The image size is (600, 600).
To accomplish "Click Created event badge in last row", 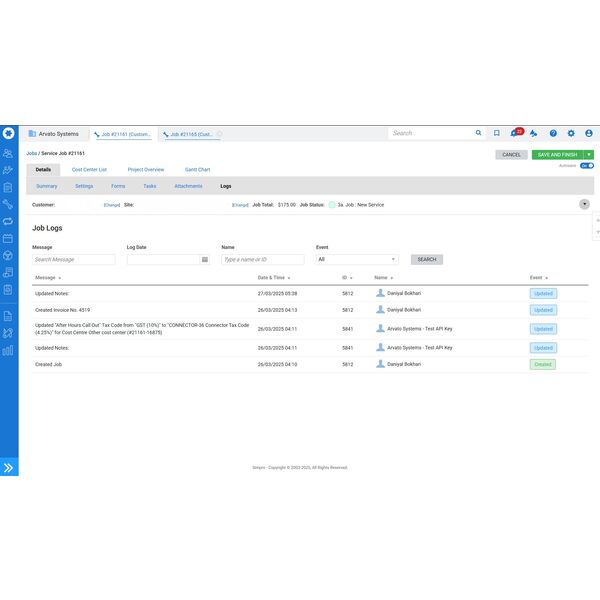I will (x=543, y=364).
